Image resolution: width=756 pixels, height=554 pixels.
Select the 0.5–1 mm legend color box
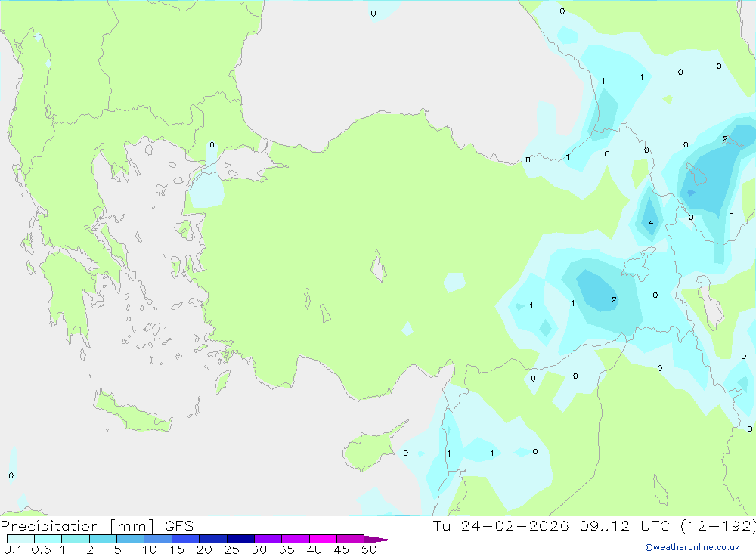pos(48,539)
